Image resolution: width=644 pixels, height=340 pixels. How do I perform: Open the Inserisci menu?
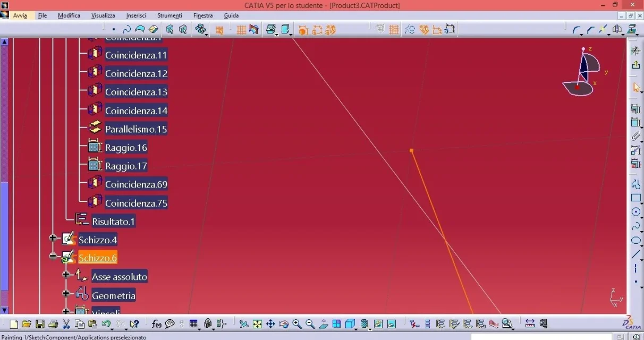(137, 15)
